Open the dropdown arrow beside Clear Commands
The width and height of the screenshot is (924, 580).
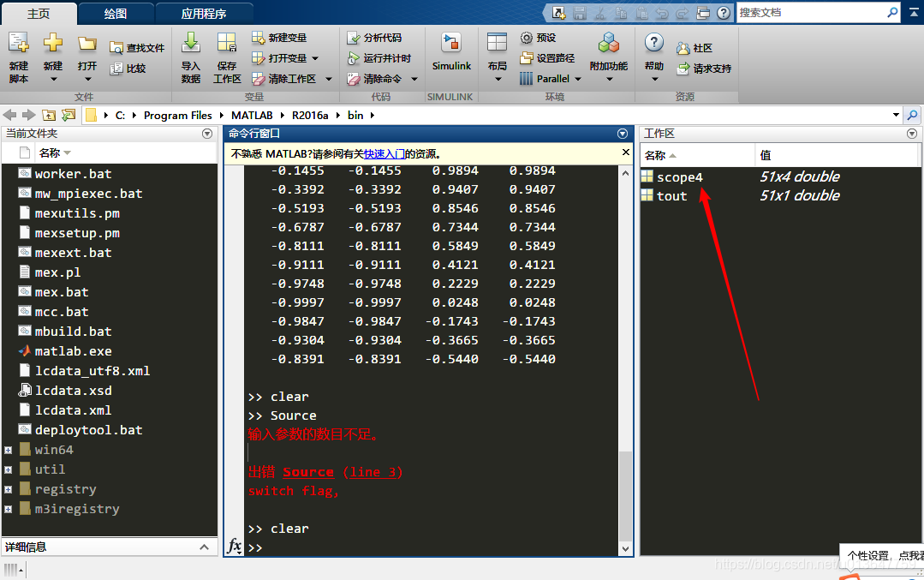414,79
